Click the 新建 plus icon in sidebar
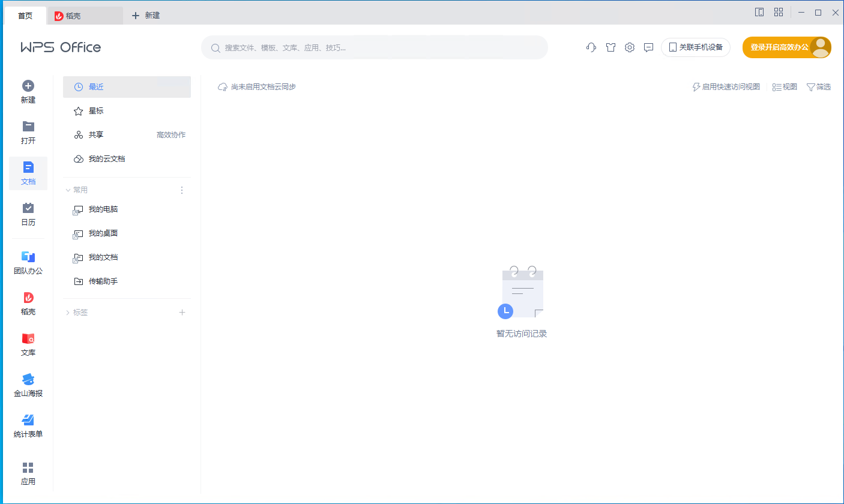The height and width of the screenshot is (504, 844). pos(28,86)
